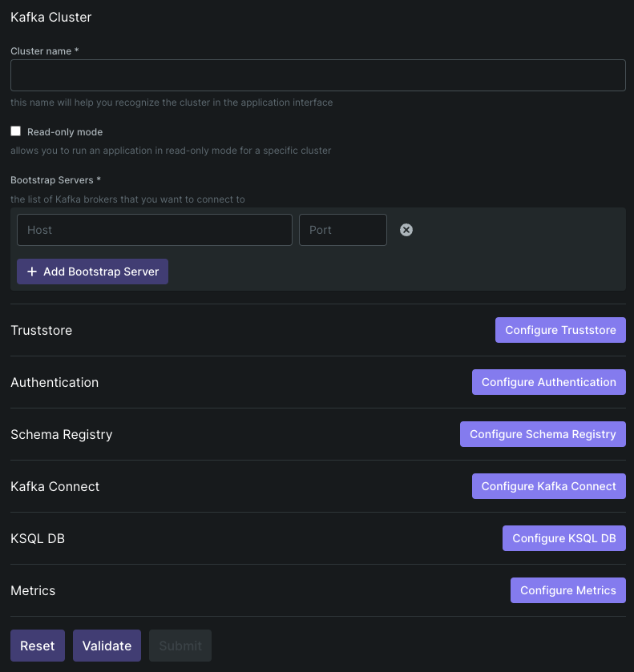Reset the cluster form

38,646
